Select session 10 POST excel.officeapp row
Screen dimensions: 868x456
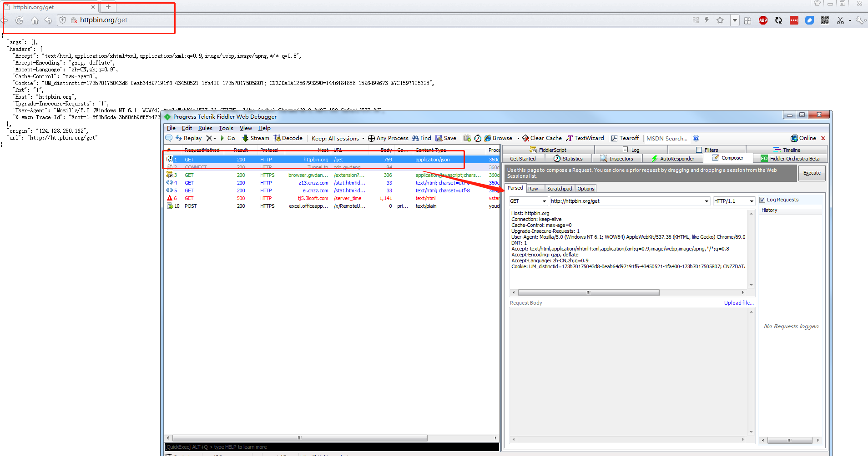pos(332,206)
